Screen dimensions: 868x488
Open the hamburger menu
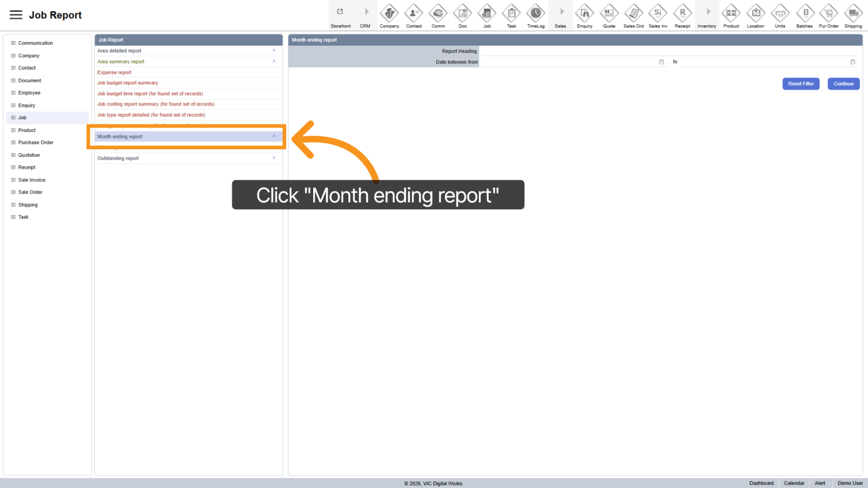point(16,15)
